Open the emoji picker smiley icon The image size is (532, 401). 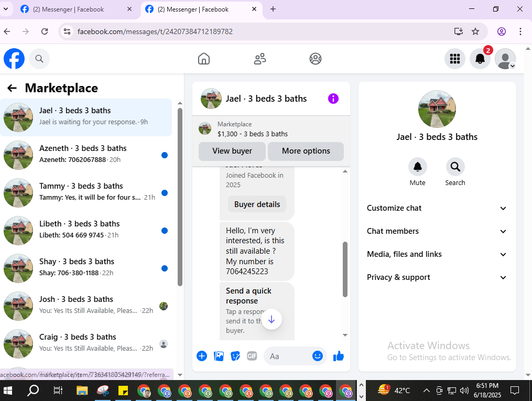[318, 356]
